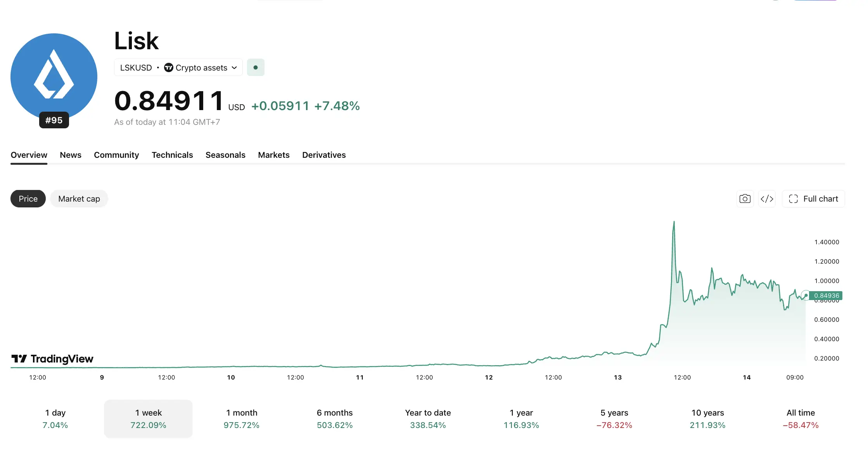Expand the LSKUSD Crypto assets dropdown

[x=178, y=67]
